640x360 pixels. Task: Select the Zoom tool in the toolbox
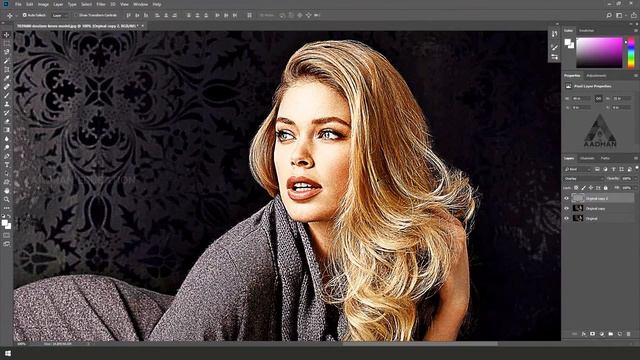point(7,199)
